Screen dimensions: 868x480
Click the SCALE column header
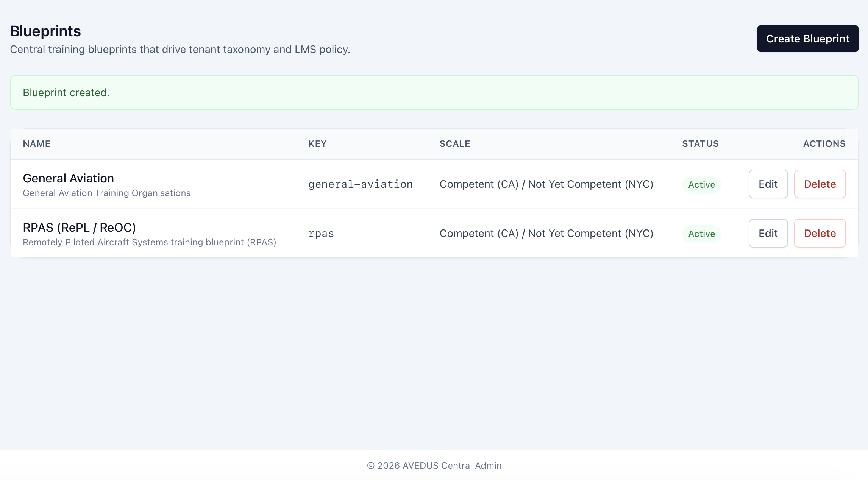(454, 144)
